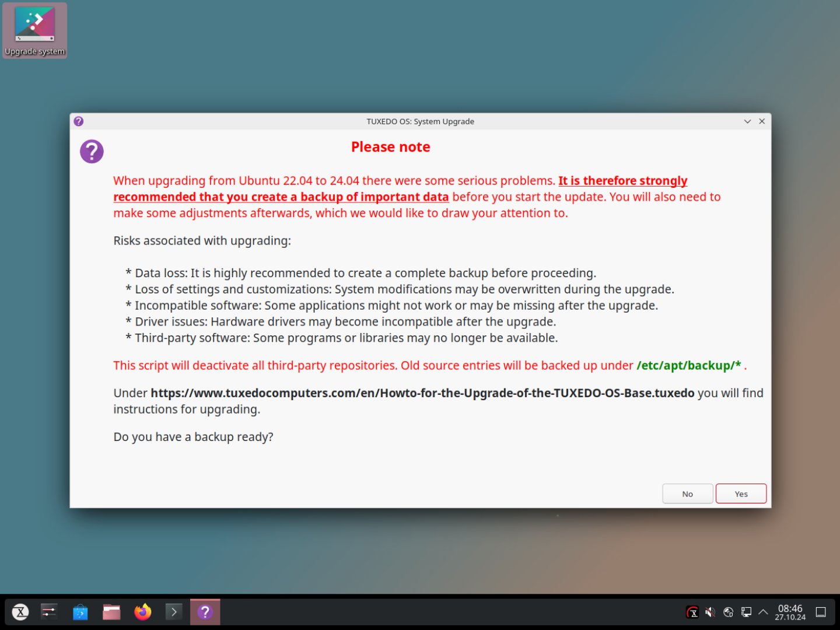
Task: Open the Upgrade system desktop shortcut
Action: [x=35, y=31]
